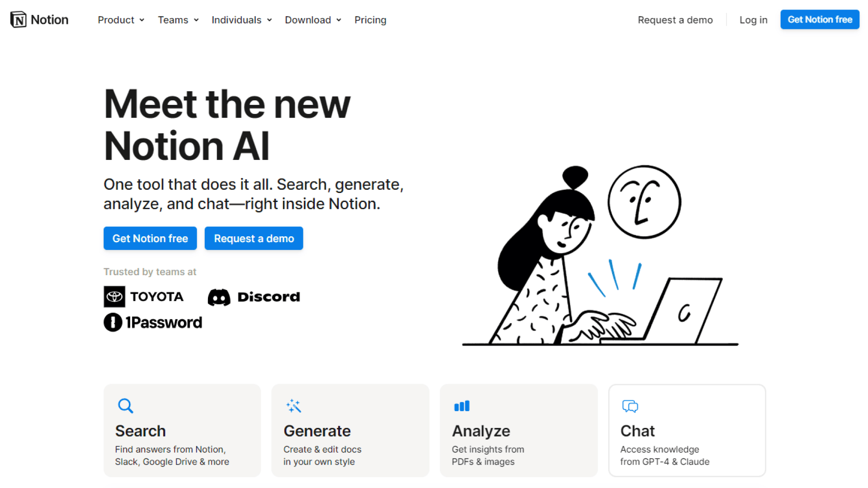Click the Log in menu item
This screenshot has height=488, width=868.
(754, 20)
